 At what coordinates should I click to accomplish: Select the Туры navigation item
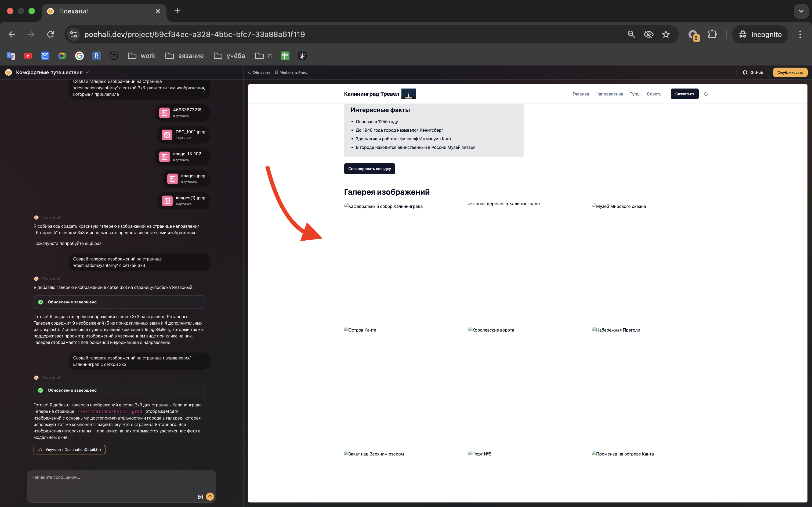tap(635, 94)
